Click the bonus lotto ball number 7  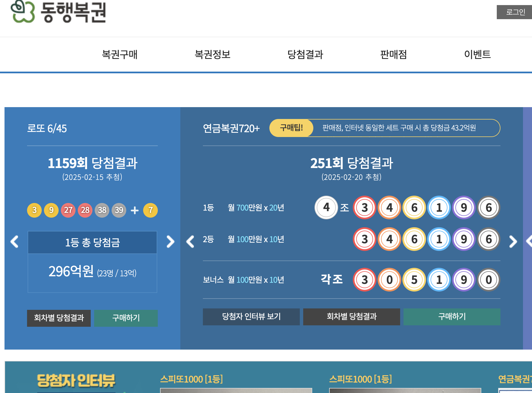(x=150, y=210)
